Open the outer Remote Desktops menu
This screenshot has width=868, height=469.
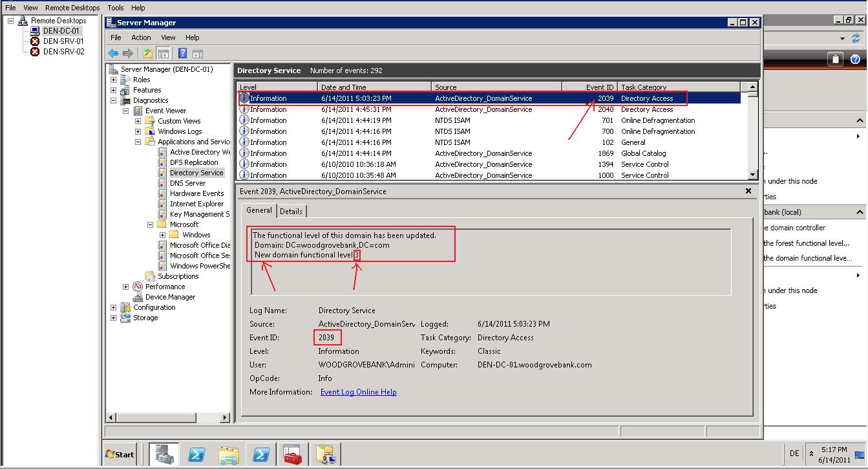tap(72, 8)
